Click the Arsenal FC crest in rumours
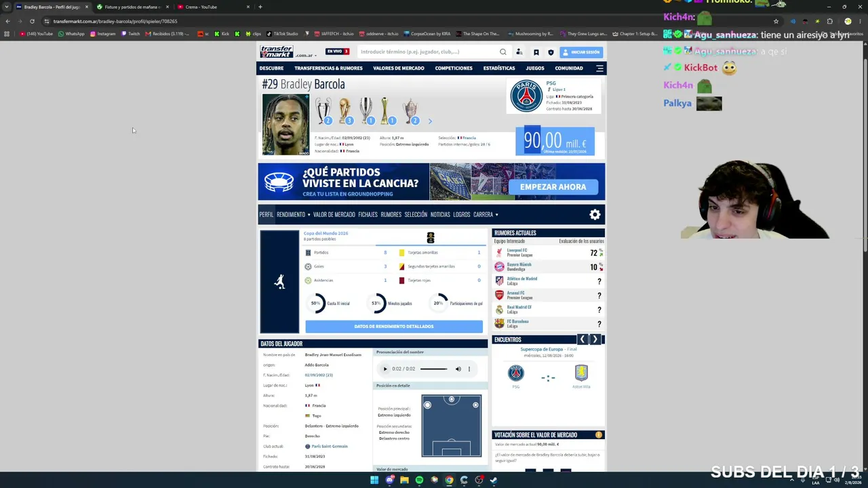Image resolution: width=868 pixels, height=488 pixels. pyautogui.click(x=500, y=296)
